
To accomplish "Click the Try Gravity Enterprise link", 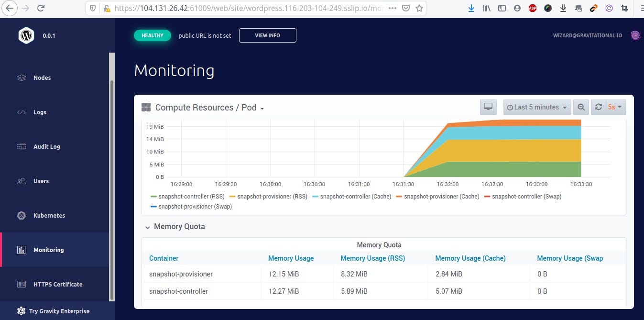I will [x=53, y=311].
